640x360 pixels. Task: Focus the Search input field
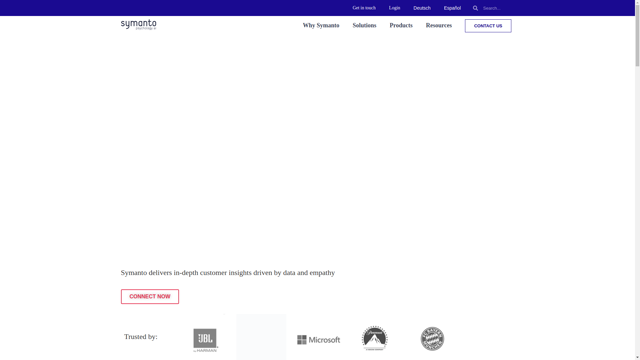pyautogui.click(x=496, y=8)
